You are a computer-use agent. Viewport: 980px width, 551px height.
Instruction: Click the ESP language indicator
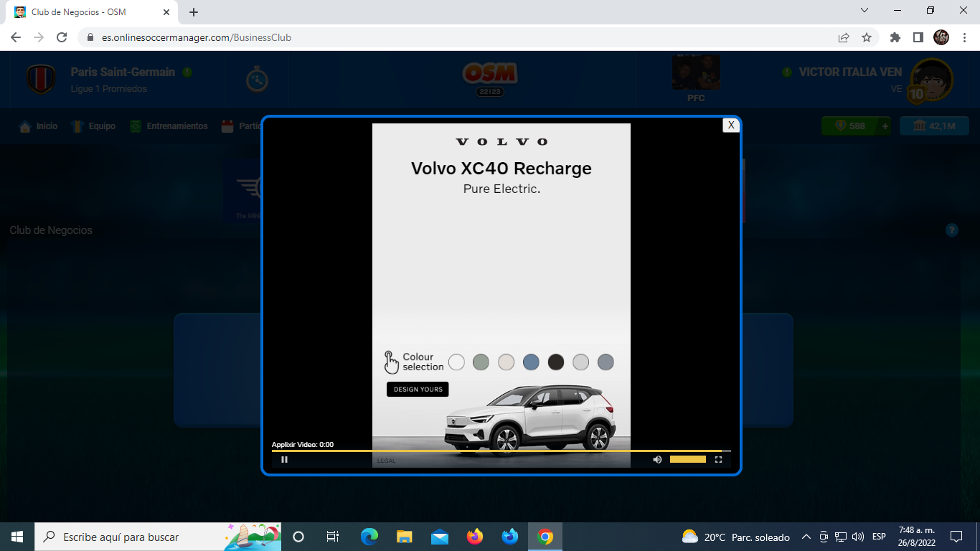tap(879, 537)
